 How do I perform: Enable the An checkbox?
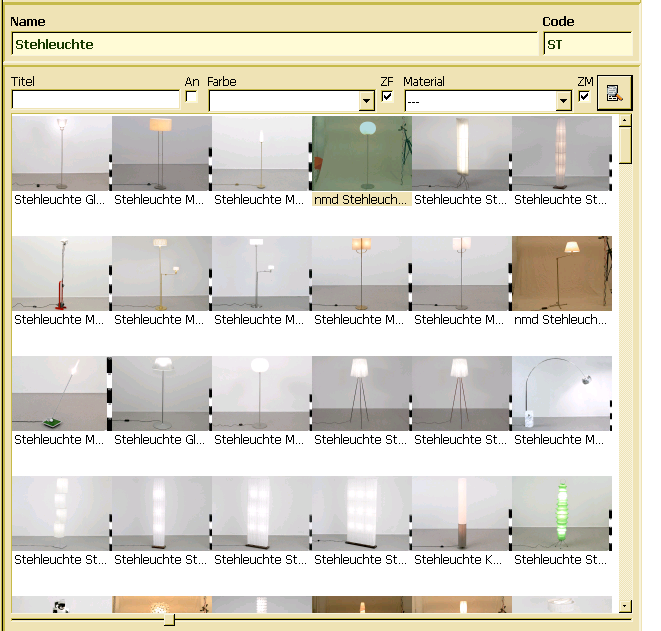pyautogui.click(x=191, y=97)
